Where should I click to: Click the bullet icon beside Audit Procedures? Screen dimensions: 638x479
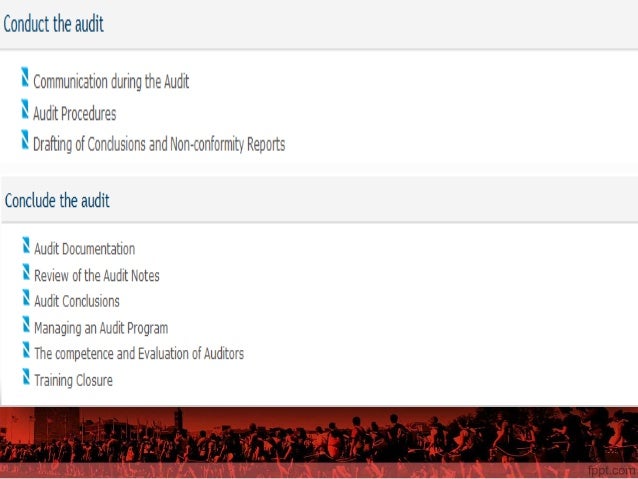[x=25, y=109]
